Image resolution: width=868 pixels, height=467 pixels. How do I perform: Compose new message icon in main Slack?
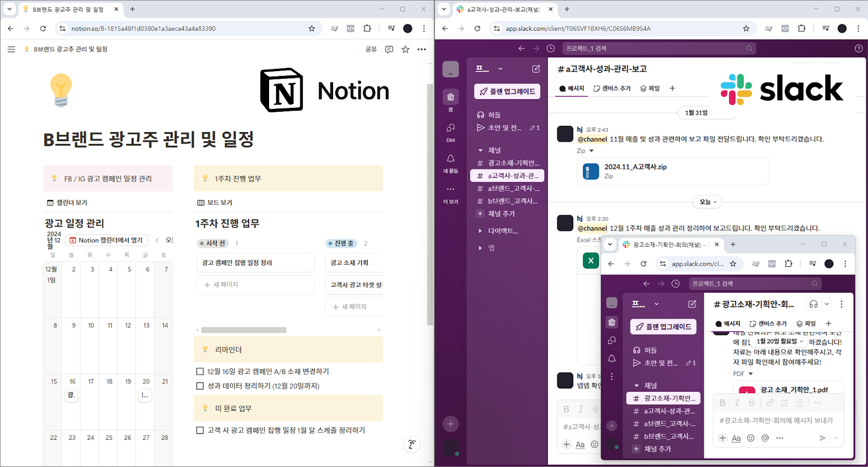coord(536,69)
